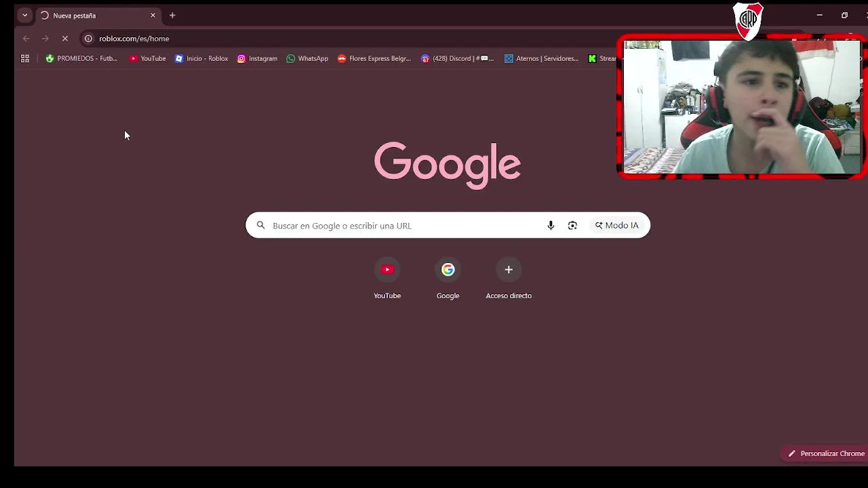Minimize the Chrome window
Viewport: 868px width, 488px height.
(819, 15)
